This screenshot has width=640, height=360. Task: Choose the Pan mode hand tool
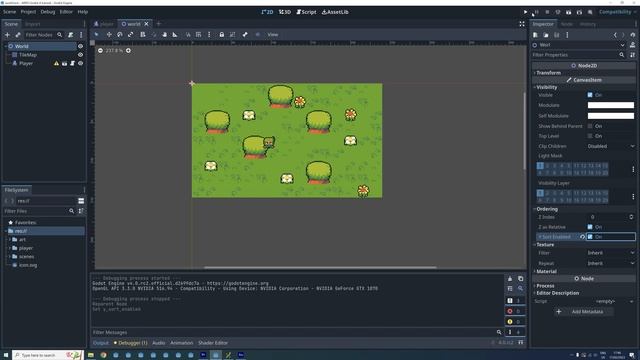pyautogui.click(x=164, y=35)
